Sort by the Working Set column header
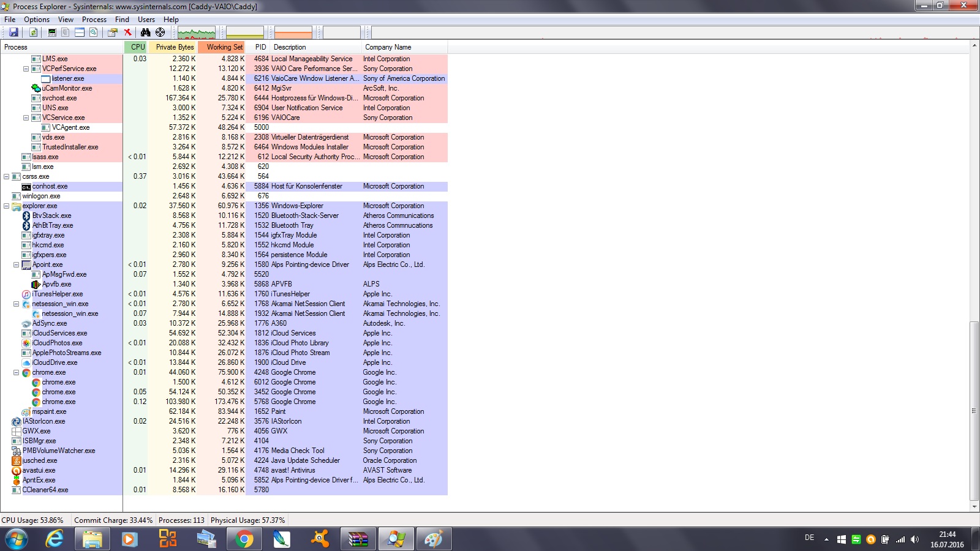This screenshot has height=551, width=980. coord(221,47)
